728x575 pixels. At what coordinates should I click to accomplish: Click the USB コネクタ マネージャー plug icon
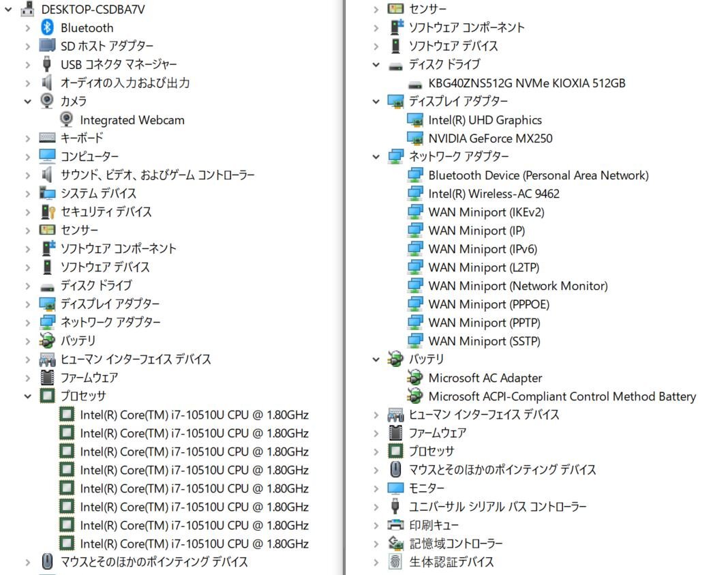click(x=47, y=64)
